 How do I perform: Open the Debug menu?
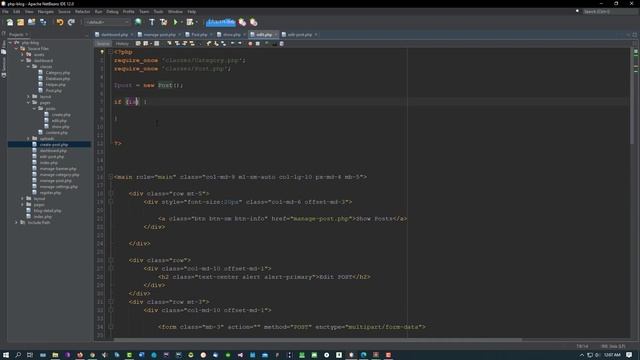(112, 11)
